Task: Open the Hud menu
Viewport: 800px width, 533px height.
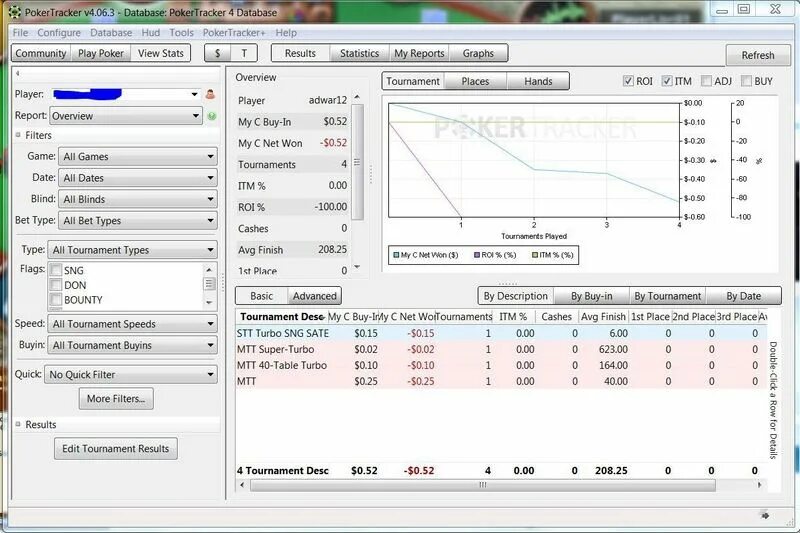Action: coord(151,33)
